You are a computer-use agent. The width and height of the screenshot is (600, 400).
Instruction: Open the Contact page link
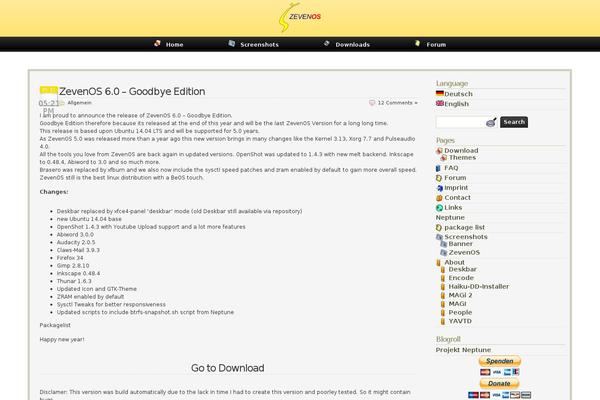tap(458, 198)
